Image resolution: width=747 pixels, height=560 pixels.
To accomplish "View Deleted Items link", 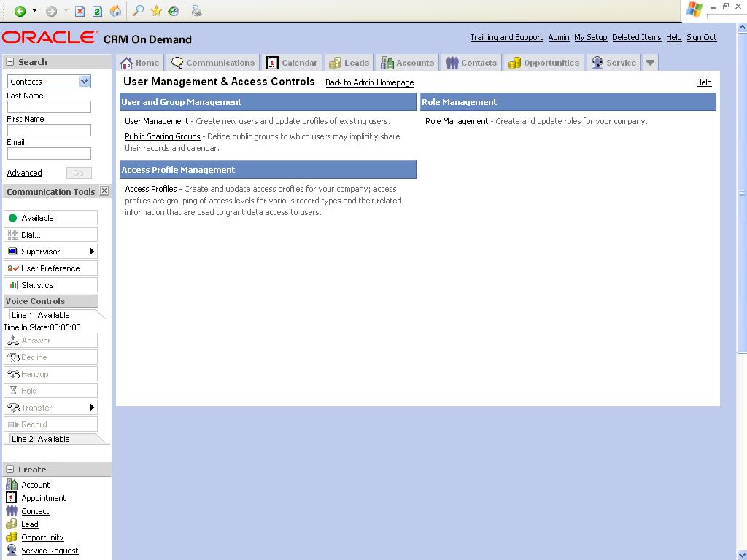I will click(636, 37).
